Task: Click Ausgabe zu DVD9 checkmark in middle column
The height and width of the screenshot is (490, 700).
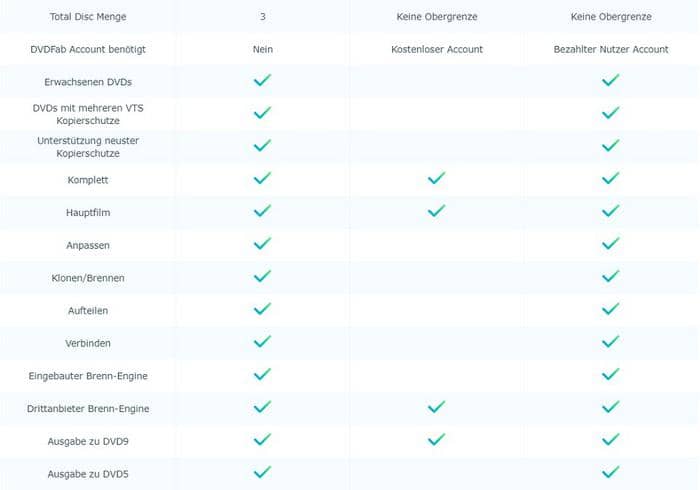Action: tap(437, 440)
